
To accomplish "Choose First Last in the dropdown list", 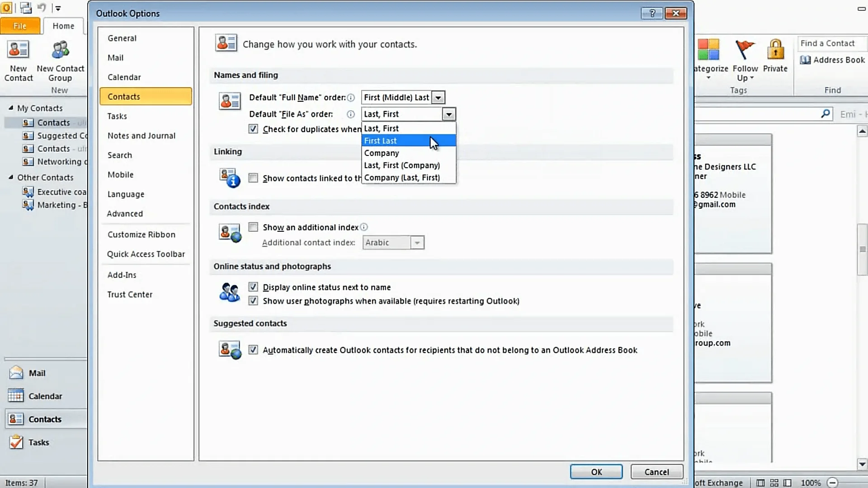I will coord(409,141).
